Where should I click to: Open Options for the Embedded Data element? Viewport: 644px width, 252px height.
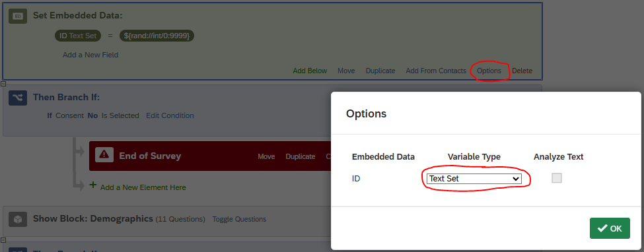pos(489,71)
